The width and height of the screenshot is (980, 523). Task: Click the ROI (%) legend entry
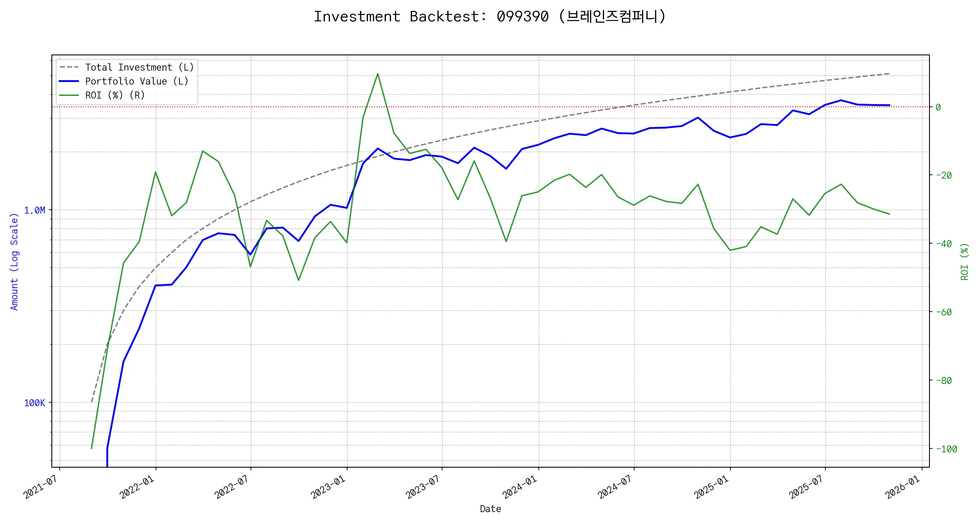tap(115, 95)
